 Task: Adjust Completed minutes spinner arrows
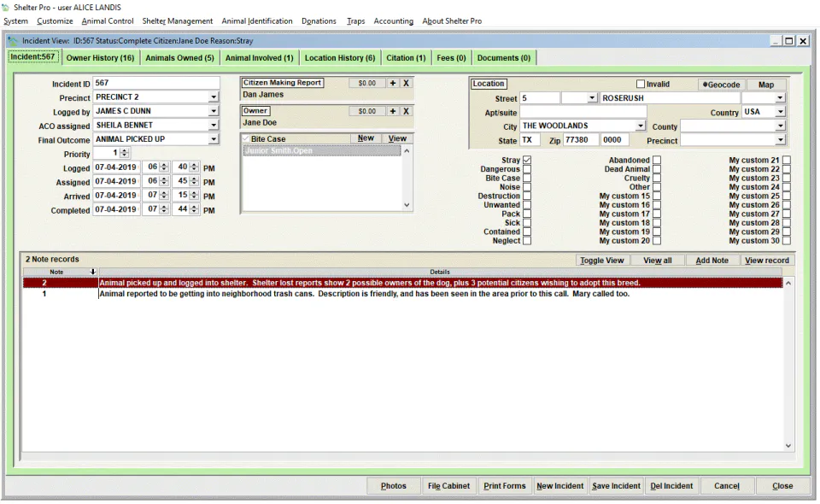tap(194, 209)
